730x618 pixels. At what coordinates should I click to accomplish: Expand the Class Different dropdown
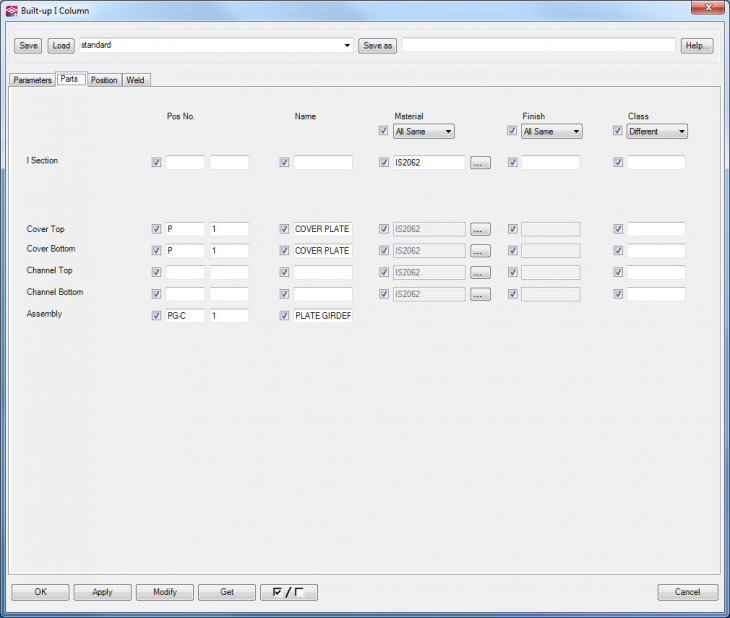coord(657,131)
